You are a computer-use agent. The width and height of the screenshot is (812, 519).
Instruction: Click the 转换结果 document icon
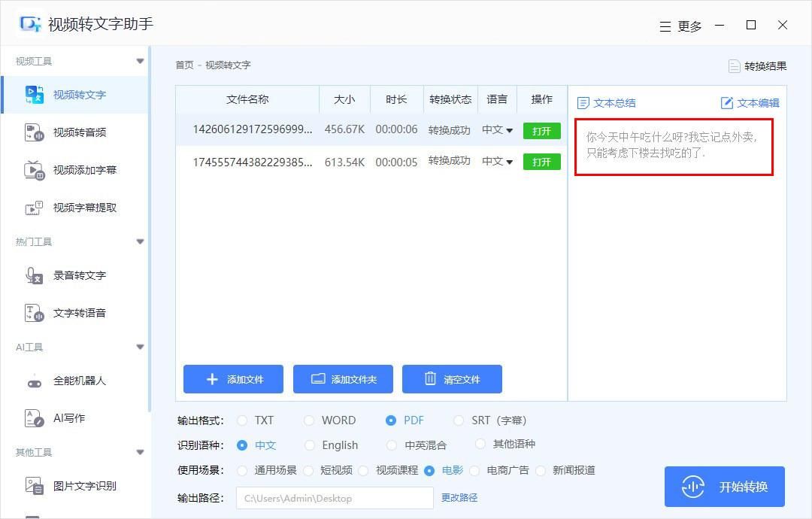(734, 66)
